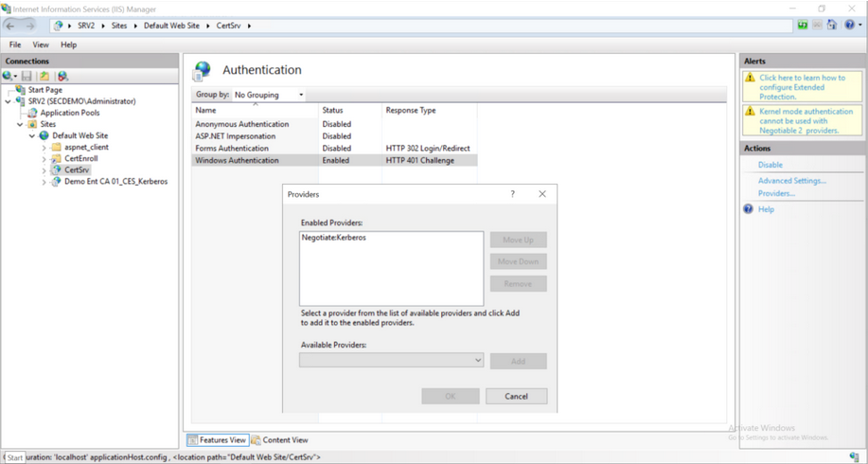Click Default Web Site in breadcrumb
Image resolution: width=868 pixels, height=464 pixels.
pyautogui.click(x=171, y=26)
